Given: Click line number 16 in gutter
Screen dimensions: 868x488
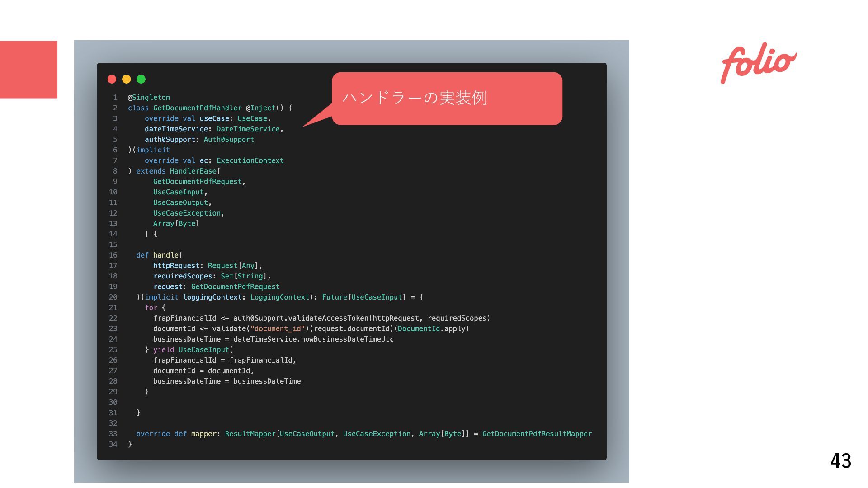Looking at the screenshot, I should pos(113,255).
